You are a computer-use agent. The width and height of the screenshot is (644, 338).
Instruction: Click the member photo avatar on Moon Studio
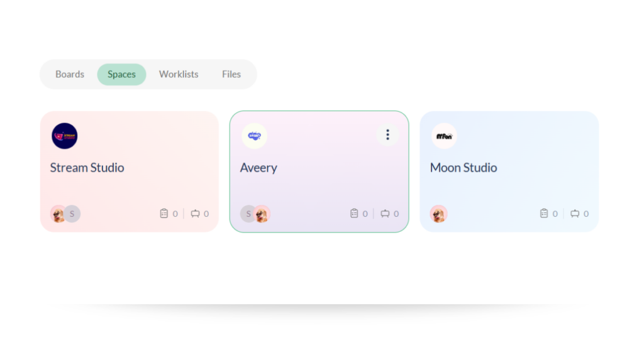click(x=438, y=214)
